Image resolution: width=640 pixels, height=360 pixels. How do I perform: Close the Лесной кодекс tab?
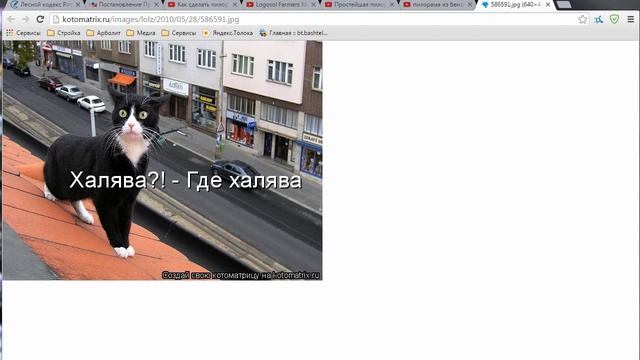point(78,5)
